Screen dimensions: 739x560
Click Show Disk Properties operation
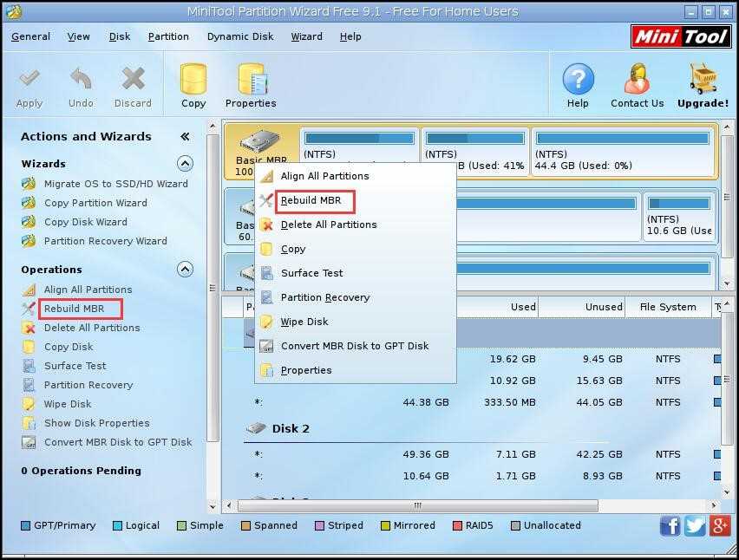point(96,423)
